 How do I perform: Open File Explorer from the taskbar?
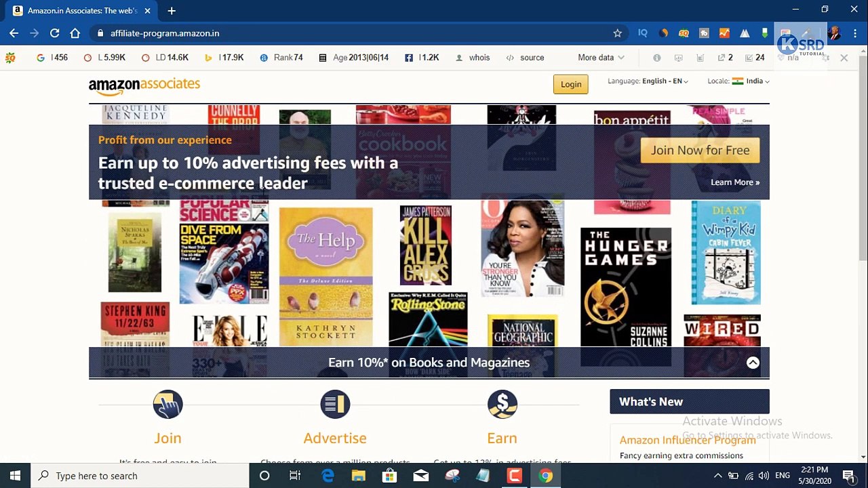pos(359,476)
